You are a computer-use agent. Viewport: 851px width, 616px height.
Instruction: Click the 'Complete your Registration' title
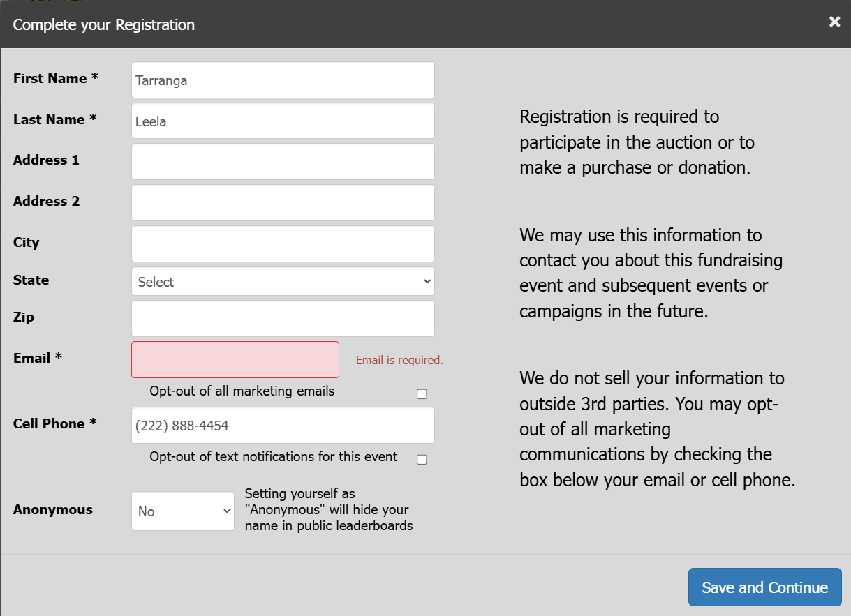[104, 25]
